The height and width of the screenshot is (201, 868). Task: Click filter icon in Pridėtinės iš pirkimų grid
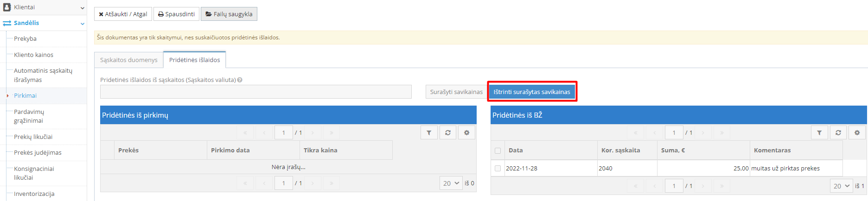tap(429, 133)
